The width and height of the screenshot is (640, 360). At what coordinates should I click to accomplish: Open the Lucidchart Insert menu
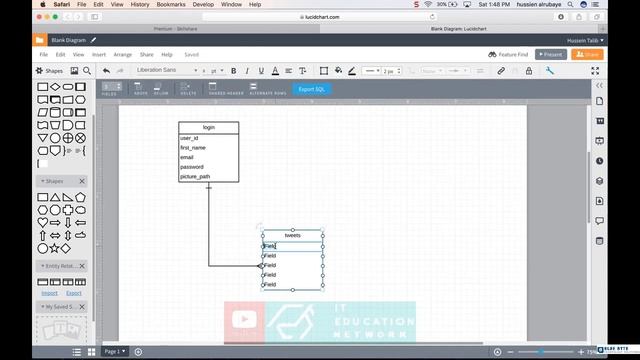click(99, 54)
